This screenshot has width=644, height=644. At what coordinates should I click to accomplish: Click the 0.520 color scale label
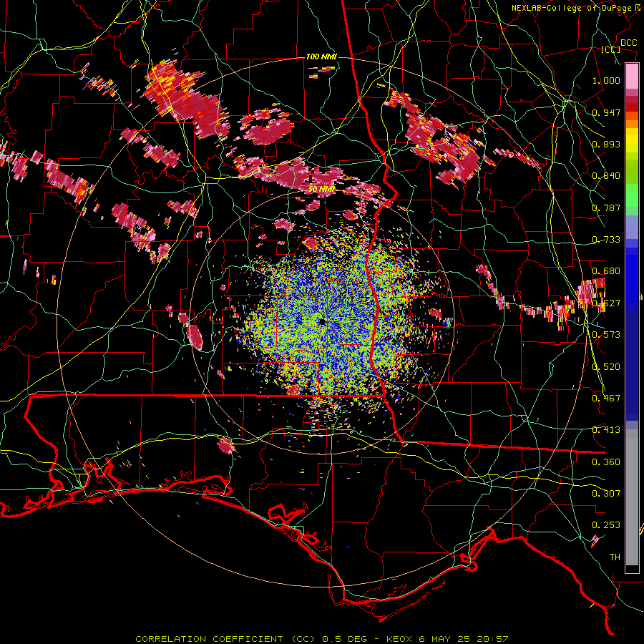606,367
